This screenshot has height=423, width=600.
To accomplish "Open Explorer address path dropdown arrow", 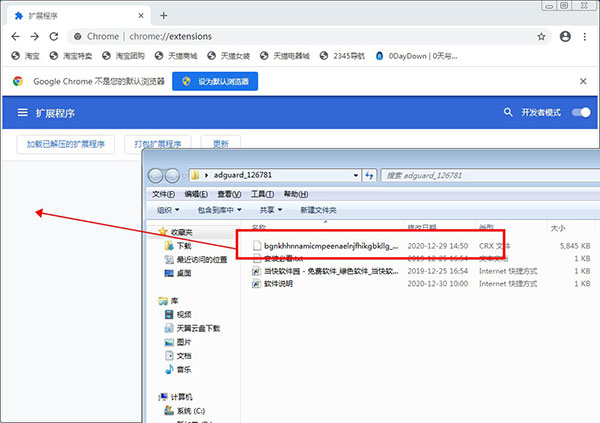I will click(x=356, y=175).
